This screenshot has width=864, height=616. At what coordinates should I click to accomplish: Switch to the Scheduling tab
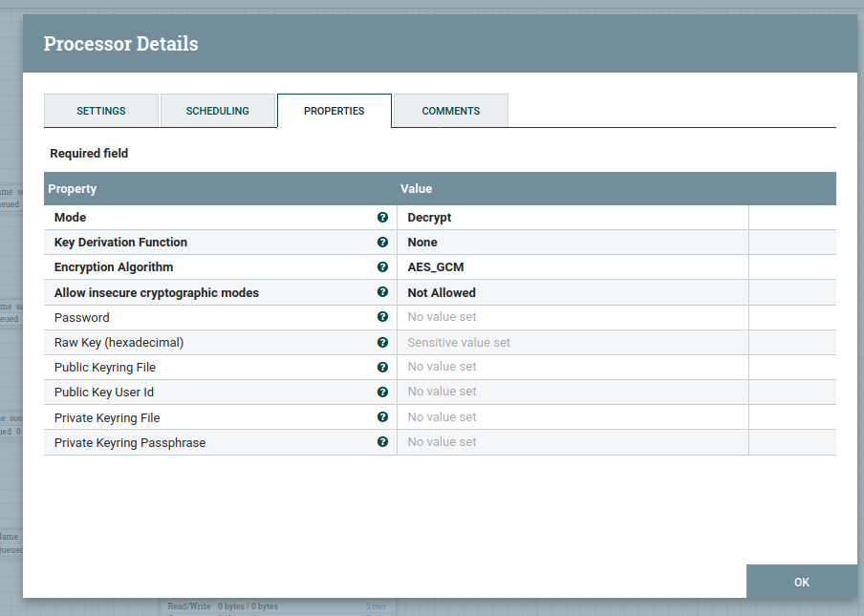(218, 111)
